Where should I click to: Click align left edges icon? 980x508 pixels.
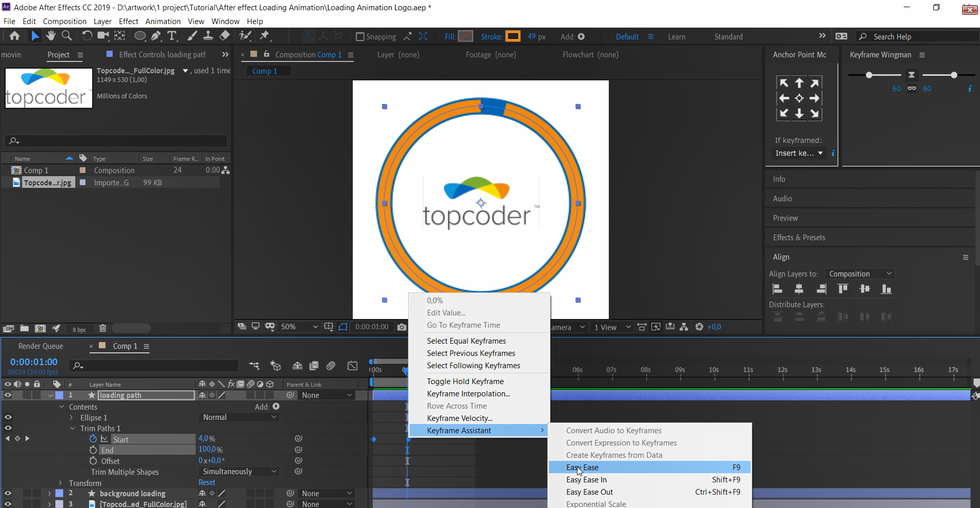(777, 289)
